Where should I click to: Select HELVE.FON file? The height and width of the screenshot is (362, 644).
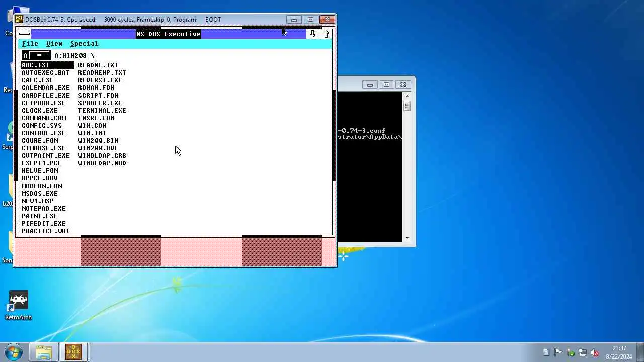pos(40,171)
